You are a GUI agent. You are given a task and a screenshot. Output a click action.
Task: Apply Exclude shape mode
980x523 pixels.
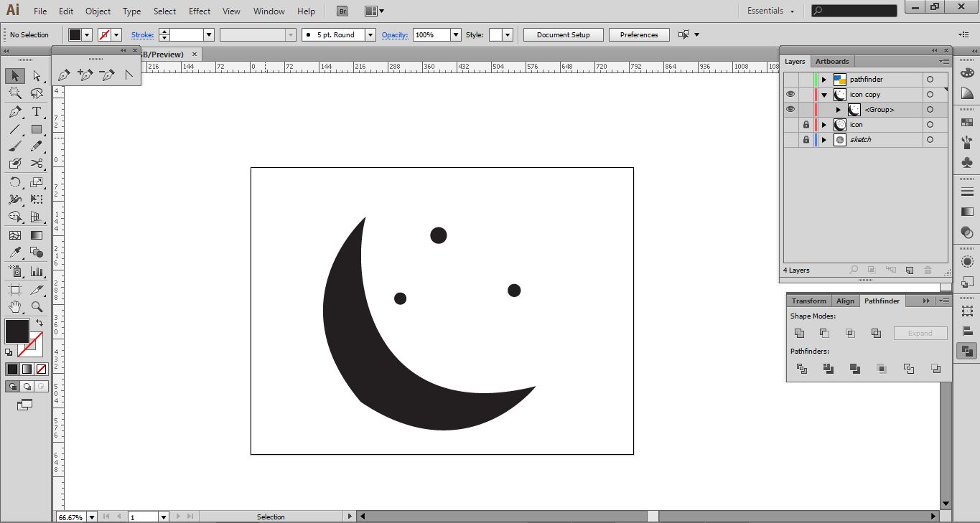(x=876, y=333)
